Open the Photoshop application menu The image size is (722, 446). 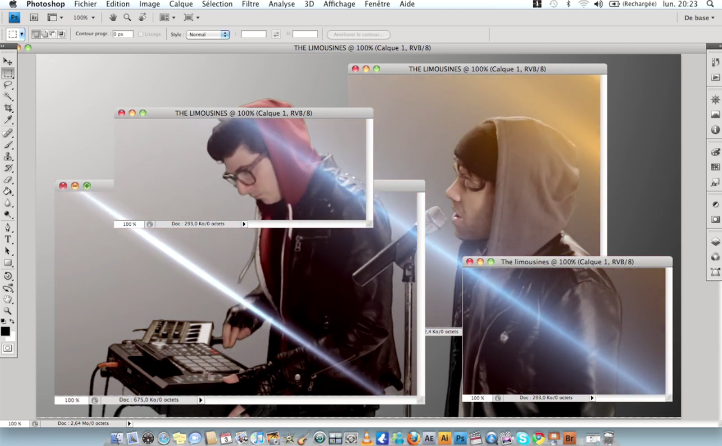pyautogui.click(x=45, y=4)
